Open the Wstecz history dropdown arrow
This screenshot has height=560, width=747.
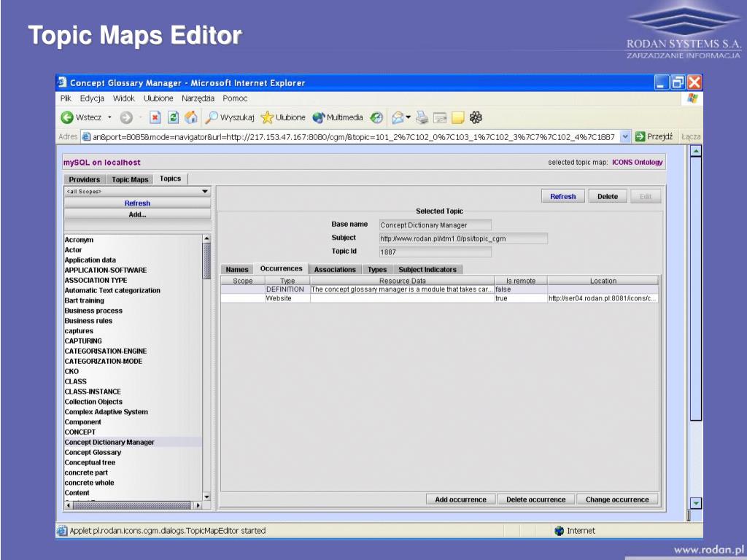(x=109, y=117)
